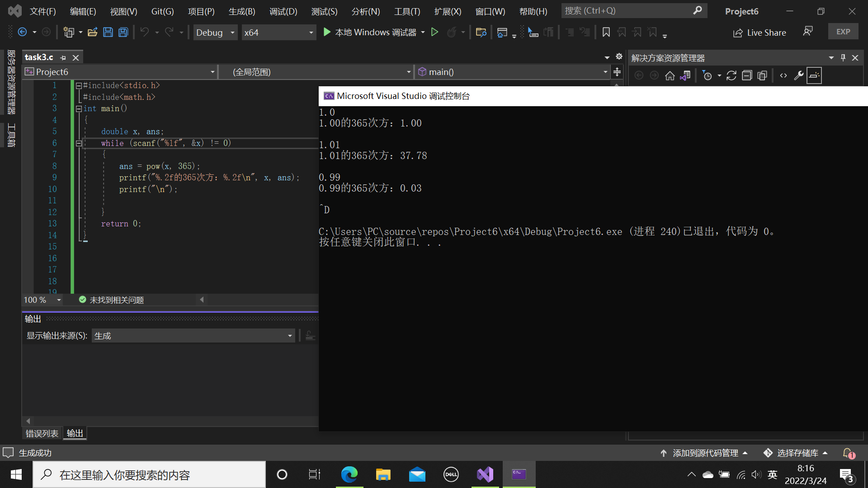Click the Open File folder icon
Screen dimensions: 868x488
pyautogui.click(x=93, y=32)
